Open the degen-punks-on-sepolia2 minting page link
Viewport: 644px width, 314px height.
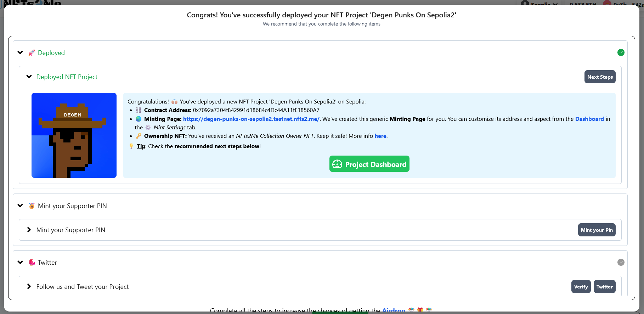[x=251, y=119]
